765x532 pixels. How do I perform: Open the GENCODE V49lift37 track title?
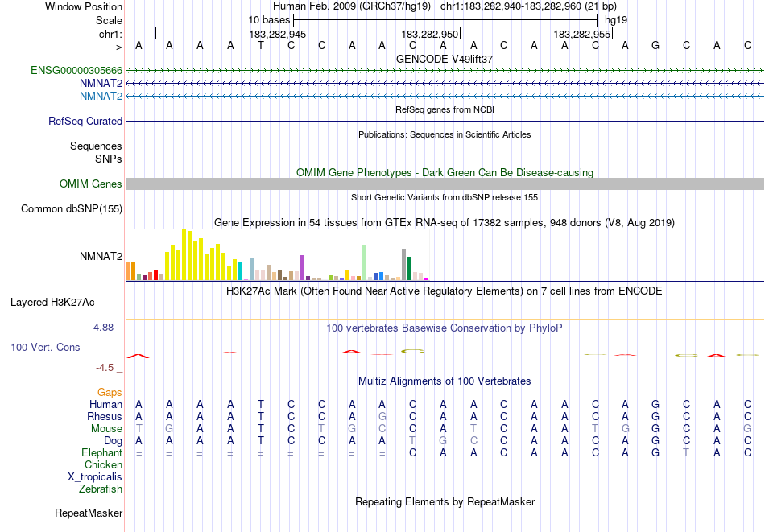[445, 59]
